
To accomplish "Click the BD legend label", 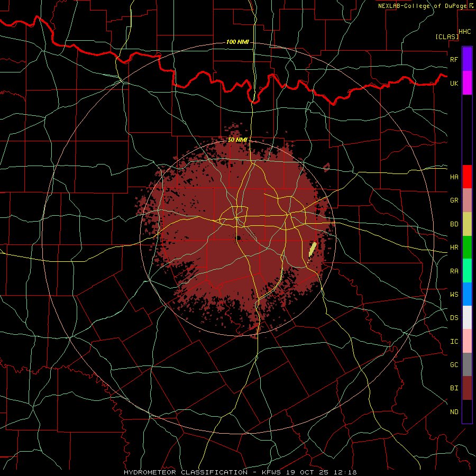I will pos(454,224).
